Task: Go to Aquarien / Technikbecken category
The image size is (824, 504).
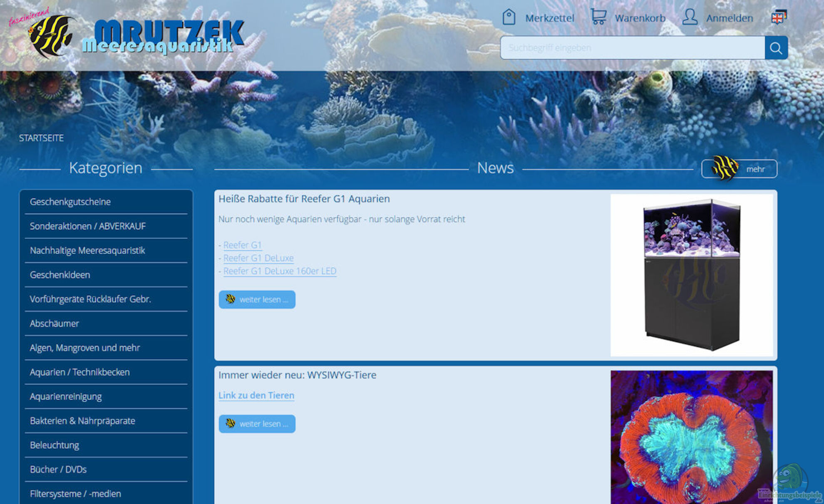Action: click(x=80, y=372)
